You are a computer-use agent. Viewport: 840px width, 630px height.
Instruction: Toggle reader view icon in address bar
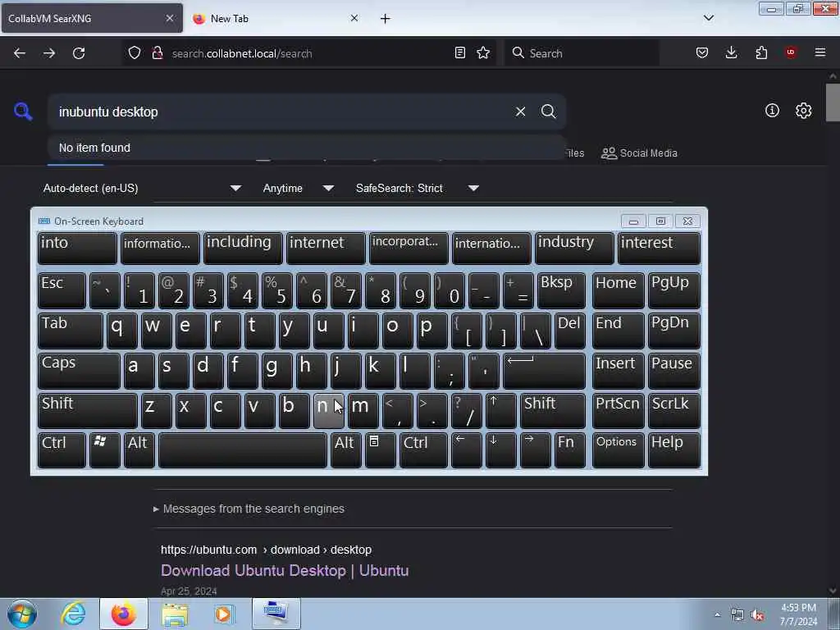pyautogui.click(x=459, y=53)
